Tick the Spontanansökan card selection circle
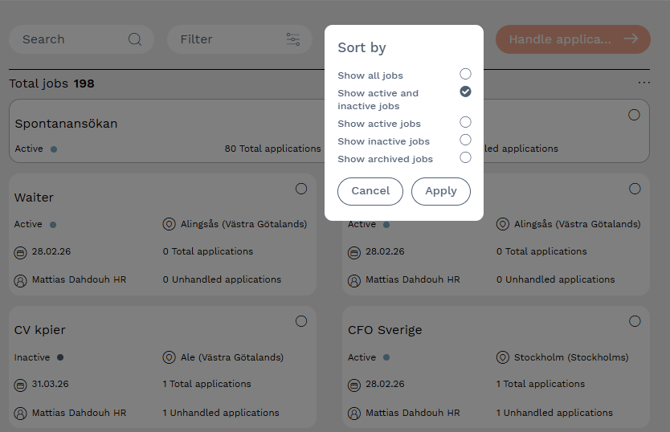The width and height of the screenshot is (670, 432). click(634, 115)
